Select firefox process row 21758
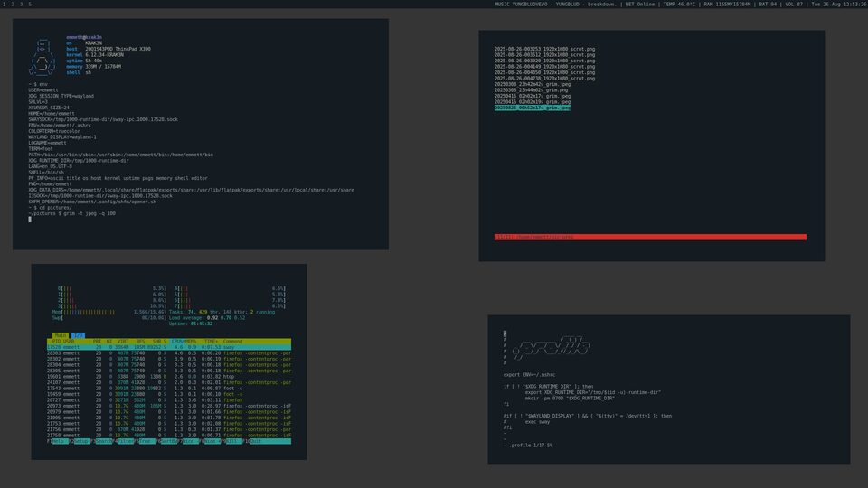The image size is (868, 488). coord(169,436)
